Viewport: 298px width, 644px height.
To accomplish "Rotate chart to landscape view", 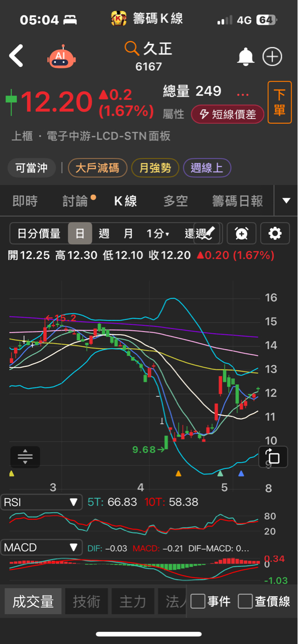I will coord(273,457).
